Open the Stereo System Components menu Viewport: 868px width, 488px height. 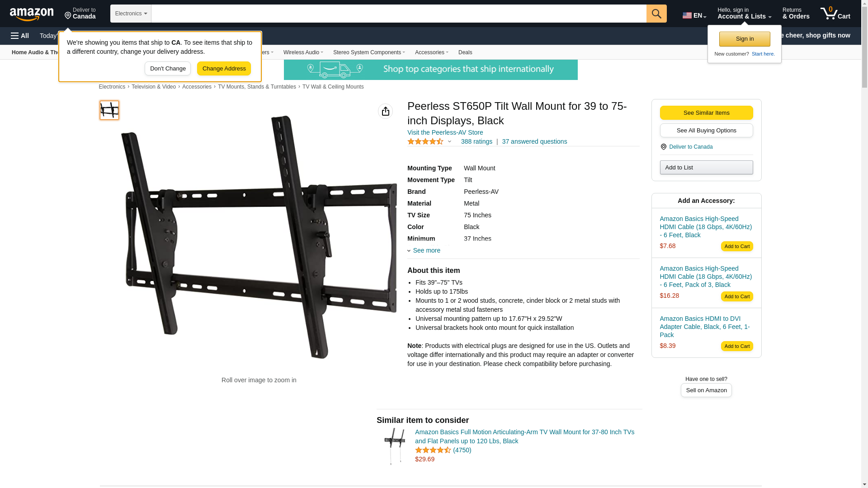(x=369, y=52)
